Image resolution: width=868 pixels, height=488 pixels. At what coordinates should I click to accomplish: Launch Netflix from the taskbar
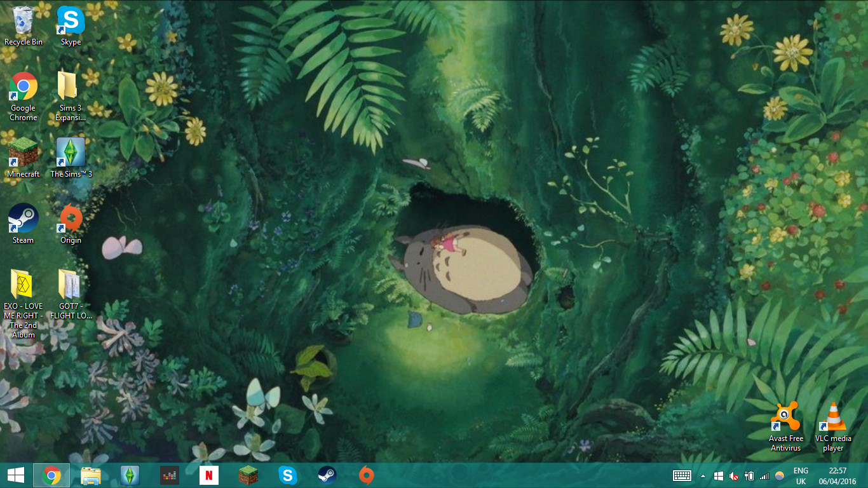pos(209,475)
